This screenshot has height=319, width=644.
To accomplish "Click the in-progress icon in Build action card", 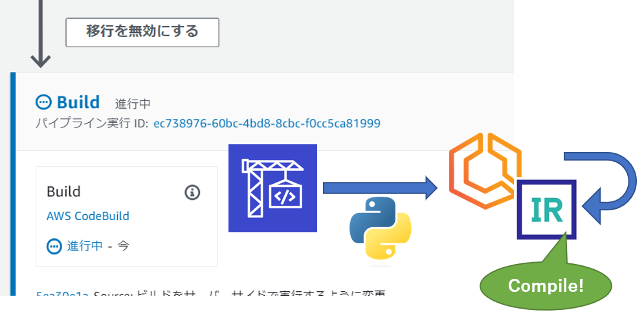I will coord(54,247).
